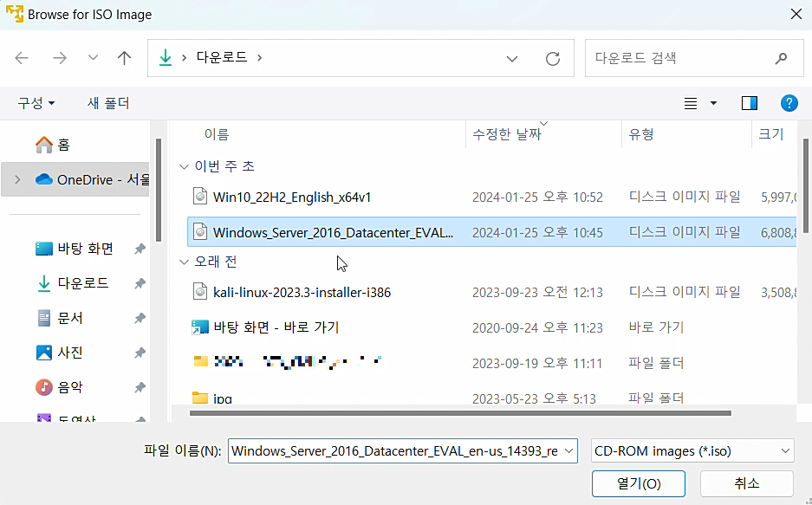812x505 pixels.
Task: Click pin icon next to 다운로드
Action: [x=140, y=284]
